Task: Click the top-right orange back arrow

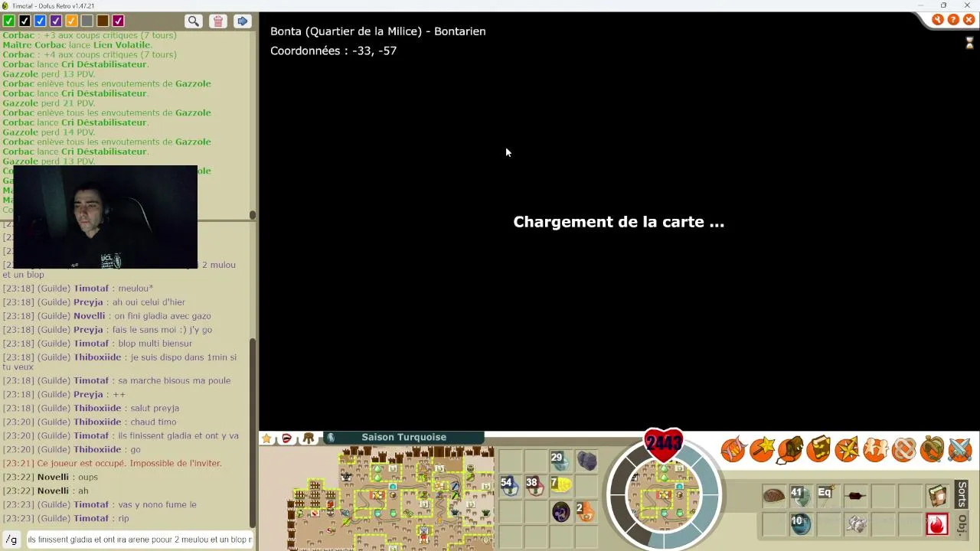Action: pos(937,20)
